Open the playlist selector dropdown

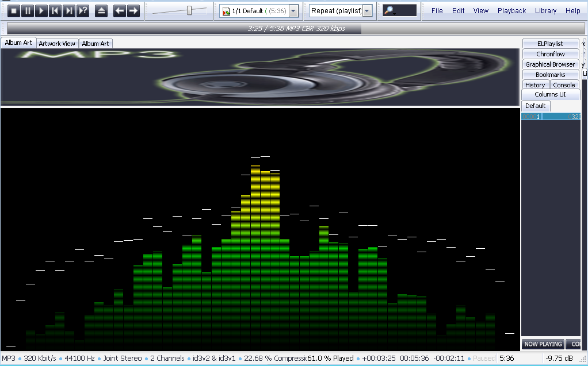293,11
